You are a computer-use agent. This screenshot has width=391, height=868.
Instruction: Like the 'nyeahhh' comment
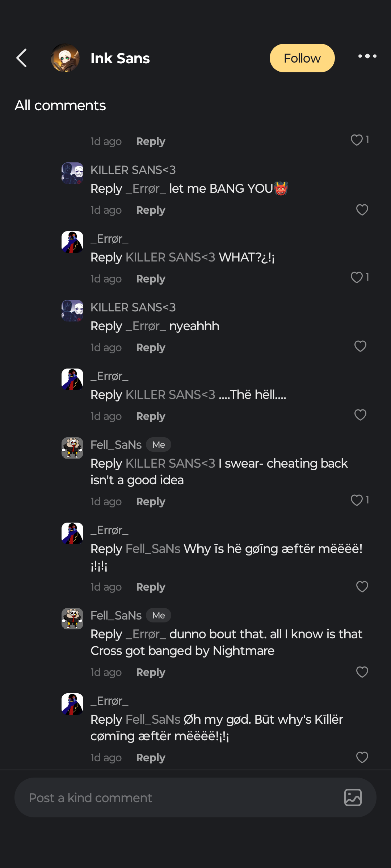coord(360,346)
